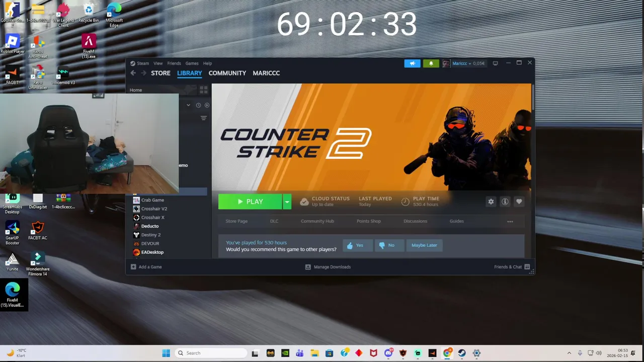Open Discord from the taskbar

[x=388, y=353]
